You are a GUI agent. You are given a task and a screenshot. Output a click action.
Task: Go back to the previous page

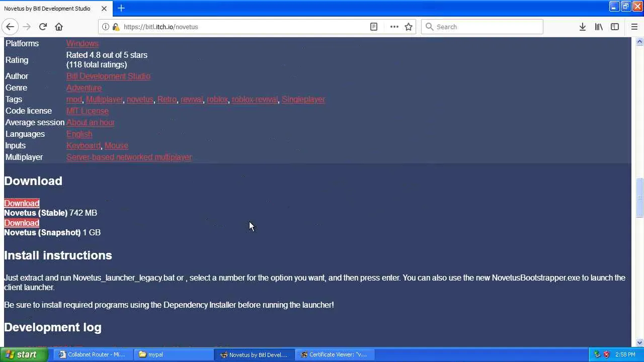tap(10, 27)
